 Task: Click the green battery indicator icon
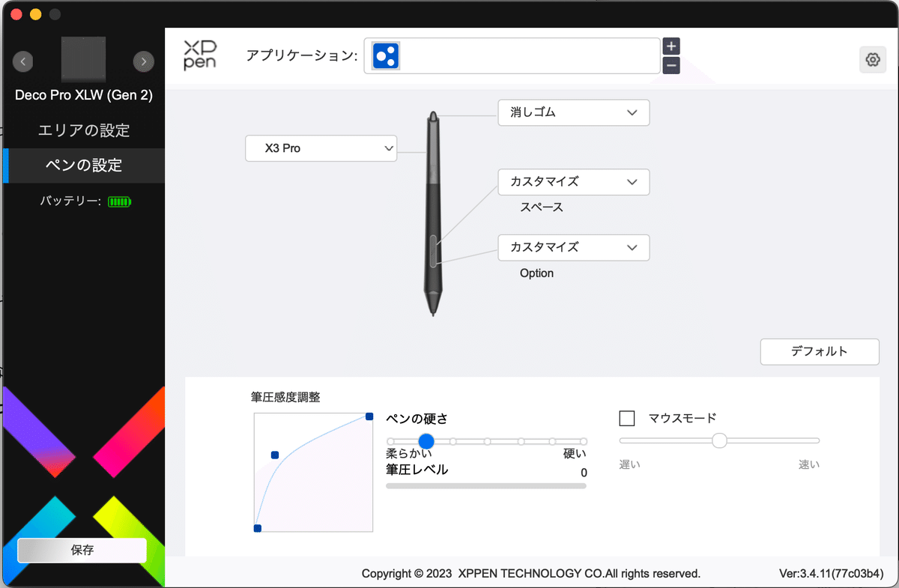tap(119, 201)
